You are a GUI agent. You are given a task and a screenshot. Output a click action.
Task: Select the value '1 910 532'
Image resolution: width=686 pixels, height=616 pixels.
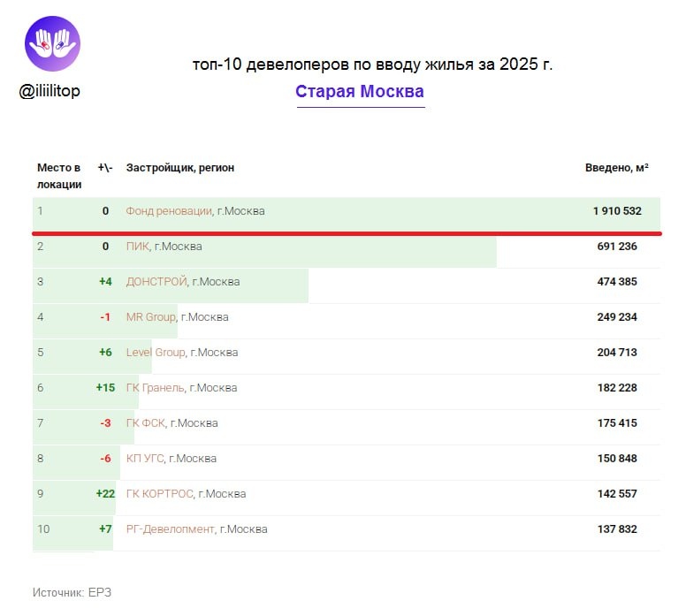[x=617, y=211]
